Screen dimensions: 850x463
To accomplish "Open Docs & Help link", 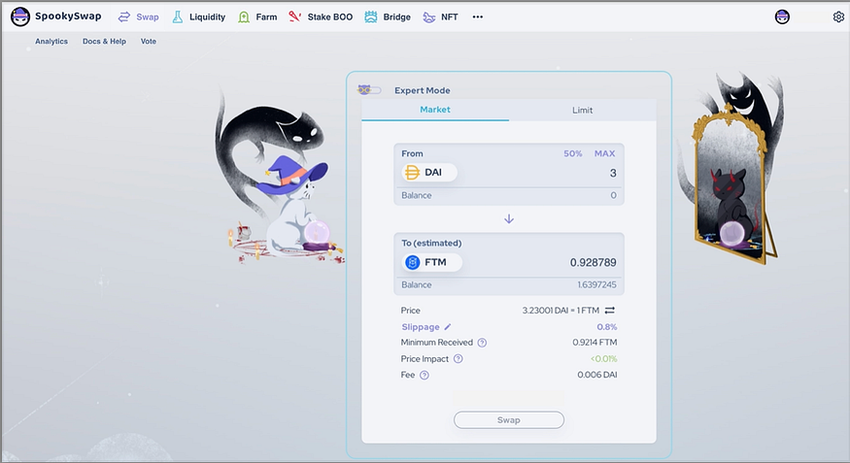I will [104, 41].
